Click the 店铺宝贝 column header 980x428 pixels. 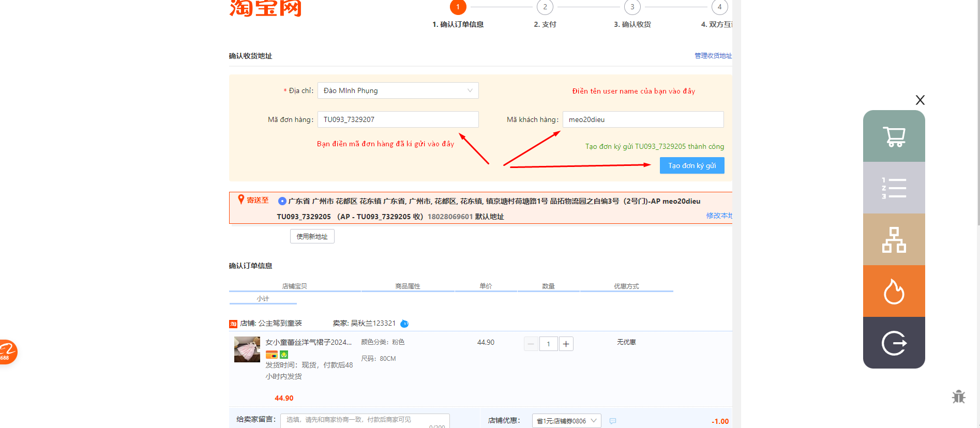click(x=295, y=286)
